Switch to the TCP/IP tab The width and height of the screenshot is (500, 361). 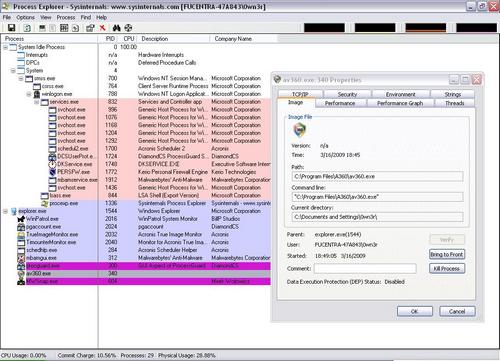pos(300,94)
